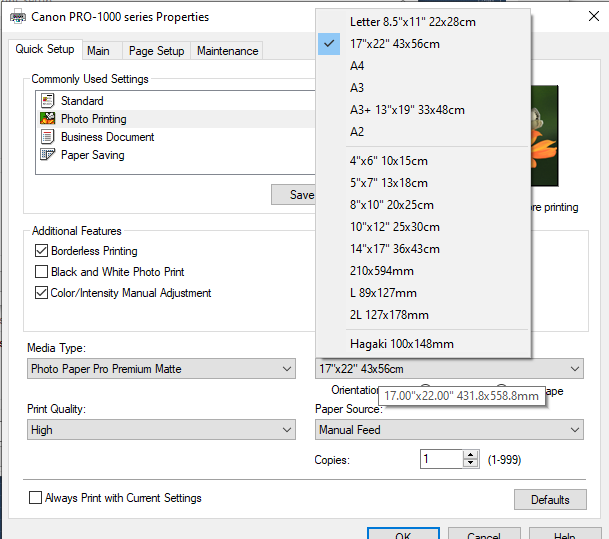
Task: Click the Copies number field
Action: point(440,459)
